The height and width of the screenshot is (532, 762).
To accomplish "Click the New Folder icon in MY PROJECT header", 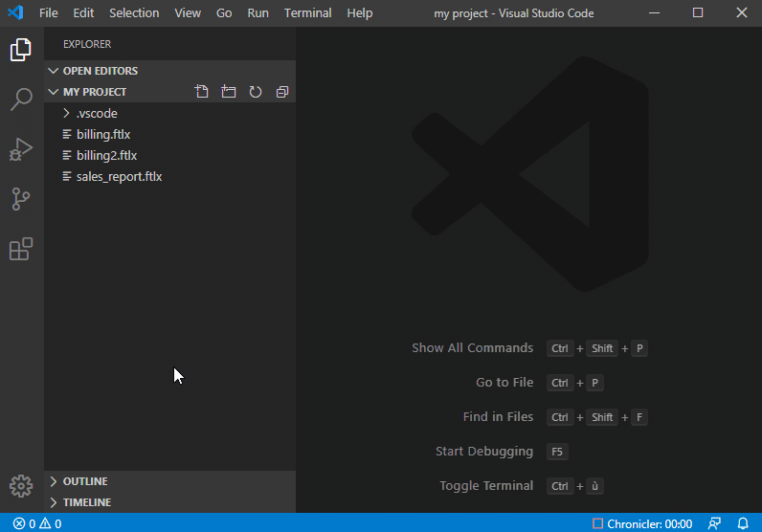I will click(229, 92).
